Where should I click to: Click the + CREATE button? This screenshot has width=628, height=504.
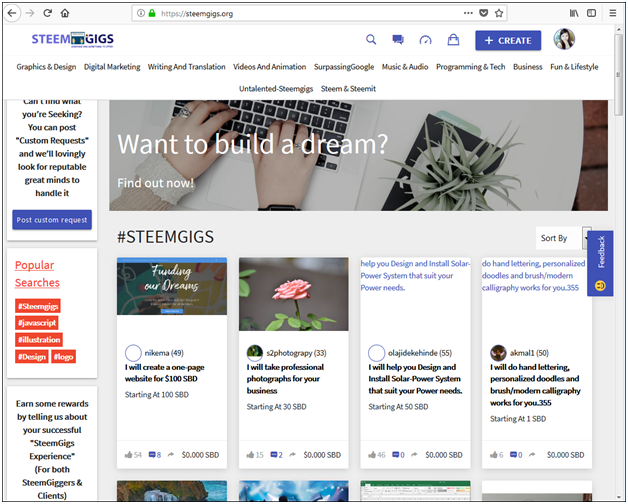click(508, 40)
